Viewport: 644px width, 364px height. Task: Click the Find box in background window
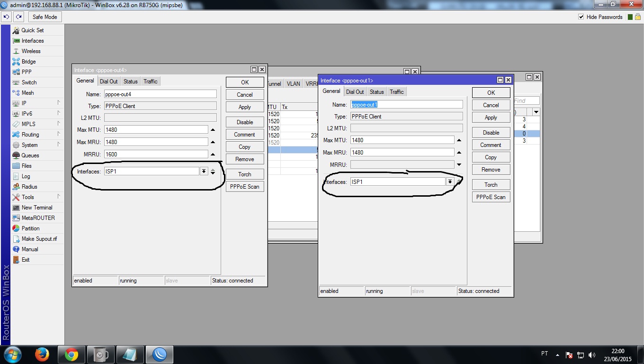tap(526, 101)
